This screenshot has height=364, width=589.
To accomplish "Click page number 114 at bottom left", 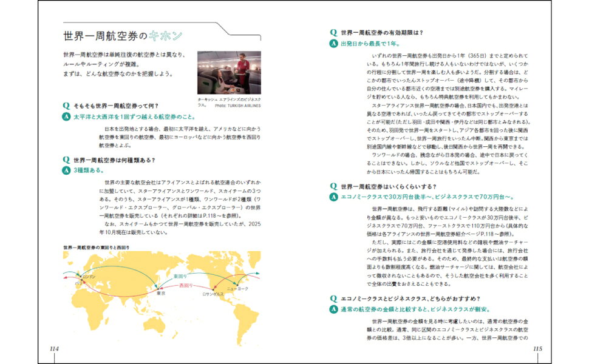I will (53, 348).
